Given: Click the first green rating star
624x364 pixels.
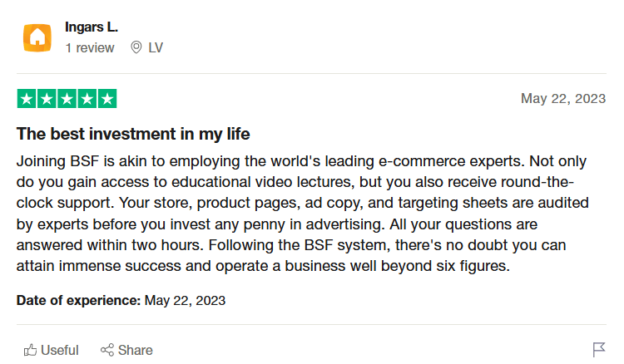Looking at the screenshot, I should [x=27, y=99].
